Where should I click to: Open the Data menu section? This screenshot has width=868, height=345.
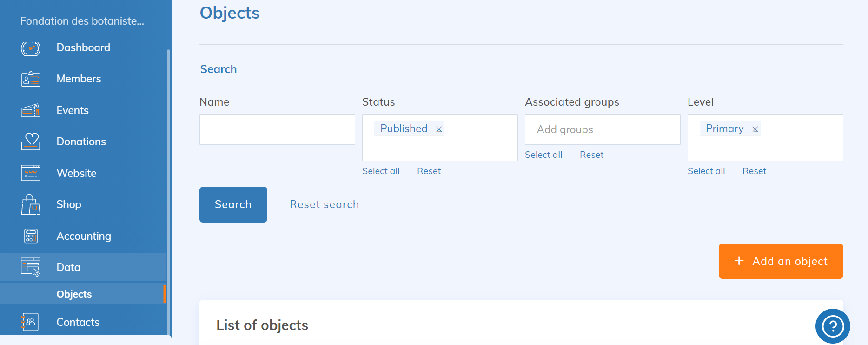click(68, 267)
